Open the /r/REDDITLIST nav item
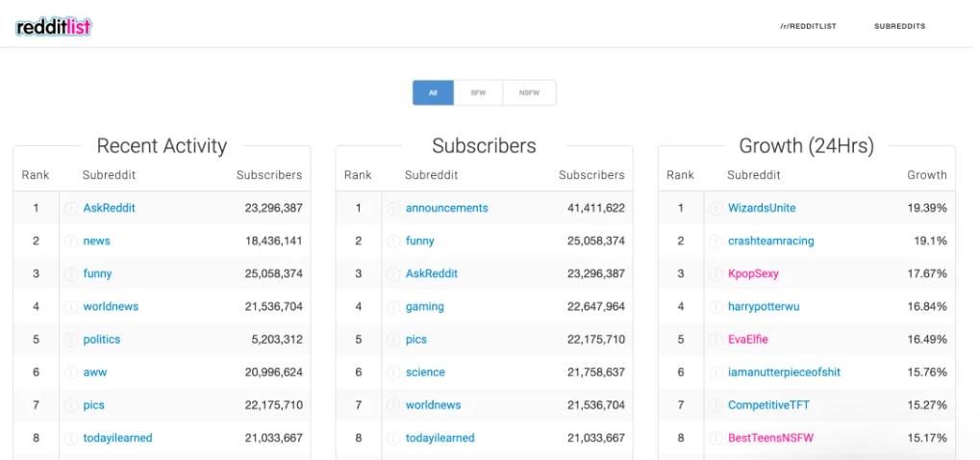The image size is (980, 460). 808,26
